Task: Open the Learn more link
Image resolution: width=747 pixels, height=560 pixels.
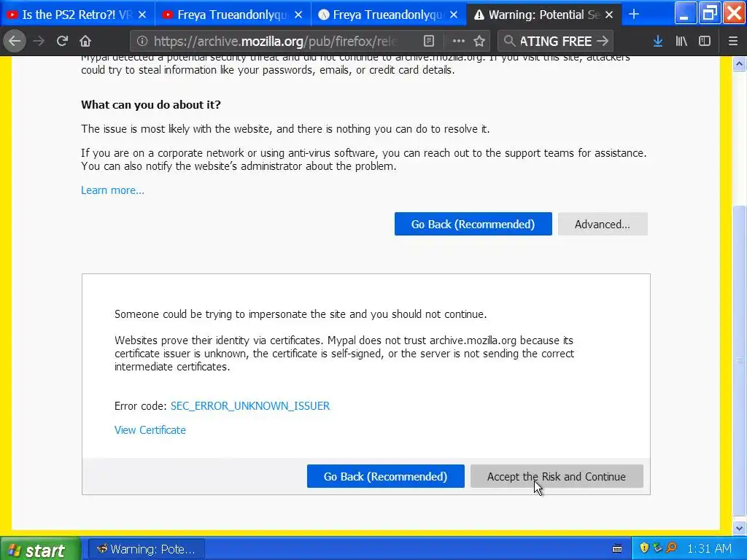Action: click(x=112, y=190)
